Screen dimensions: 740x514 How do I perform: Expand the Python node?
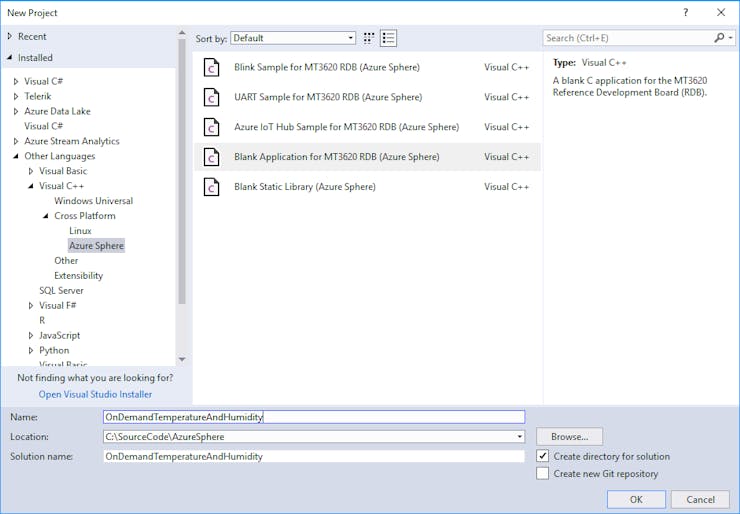pos(31,350)
